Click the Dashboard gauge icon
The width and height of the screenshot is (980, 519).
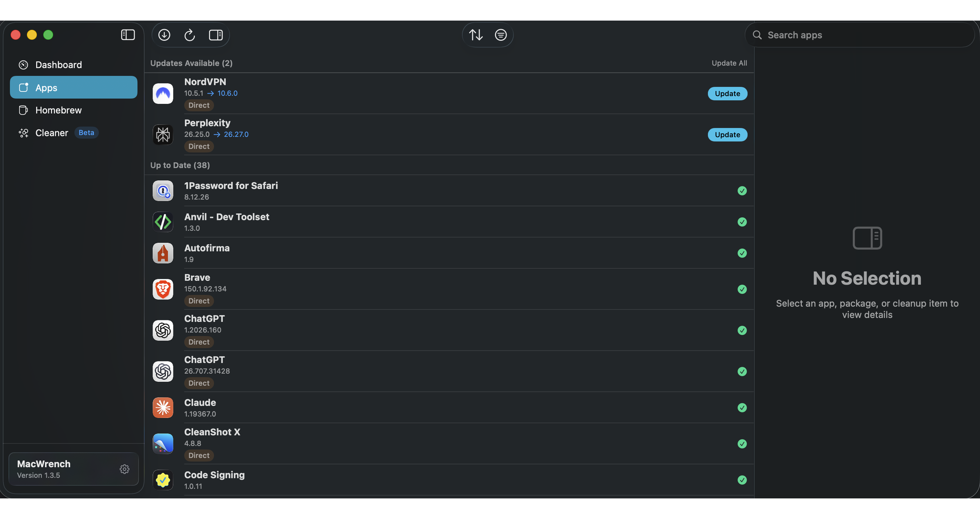point(23,65)
